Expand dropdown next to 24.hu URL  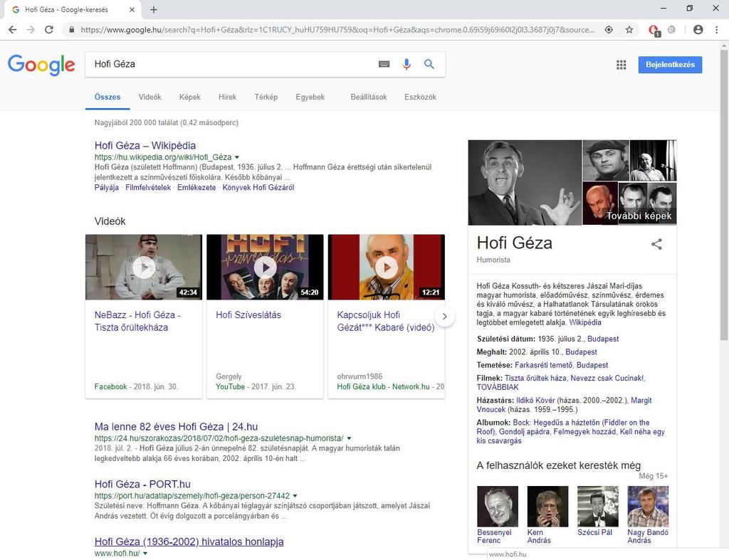tap(349, 438)
